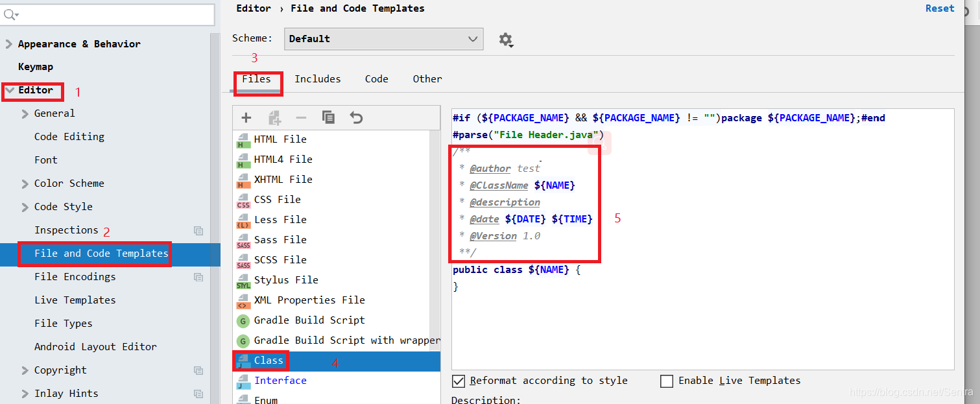Switch to the Code tab

click(376, 79)
